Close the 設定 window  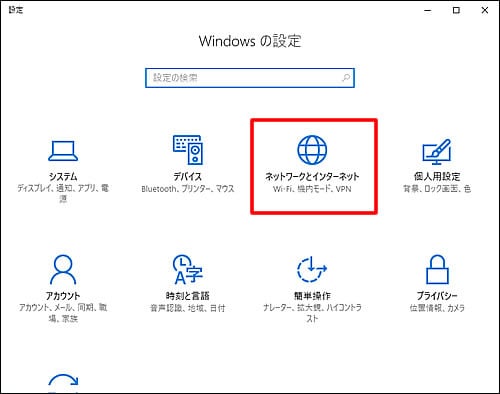pyautogui.click(x=485, y=10)
